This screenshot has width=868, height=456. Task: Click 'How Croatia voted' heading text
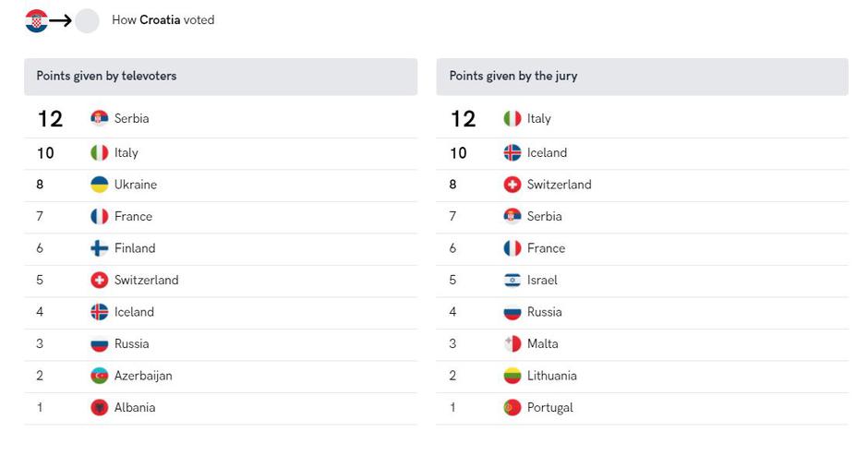click(x=163, y=20)
